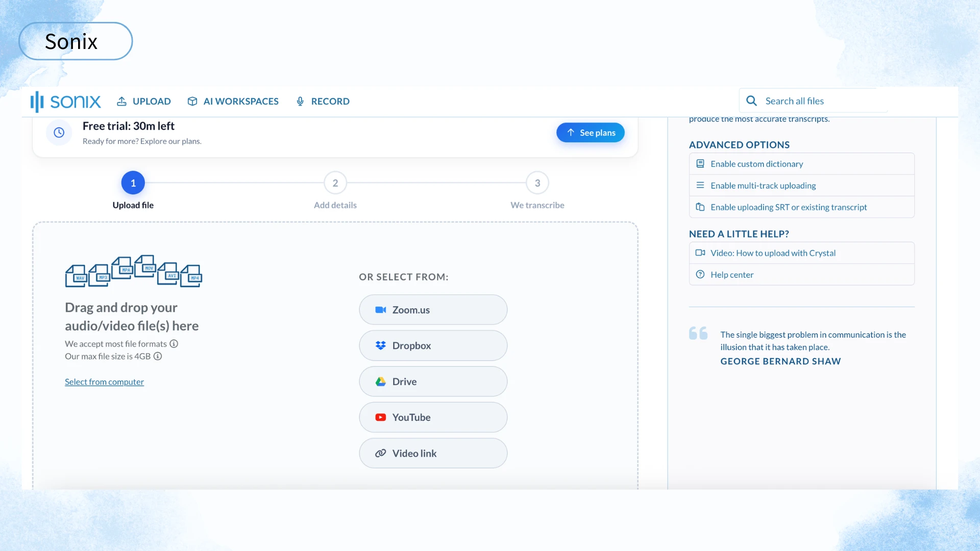Focus the Search all files field
Image resolution: width=980 pixels, height=551 pixels.
coord(814,101)
